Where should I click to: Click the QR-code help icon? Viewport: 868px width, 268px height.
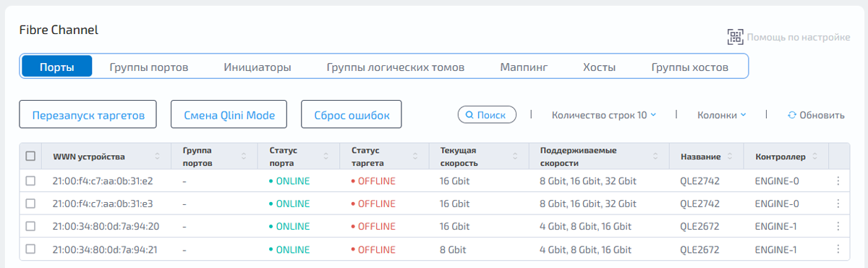(735, 37)
